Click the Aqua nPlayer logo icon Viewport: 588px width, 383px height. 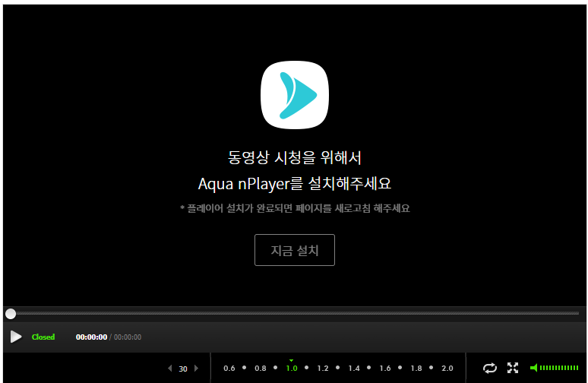click(295, 95)
